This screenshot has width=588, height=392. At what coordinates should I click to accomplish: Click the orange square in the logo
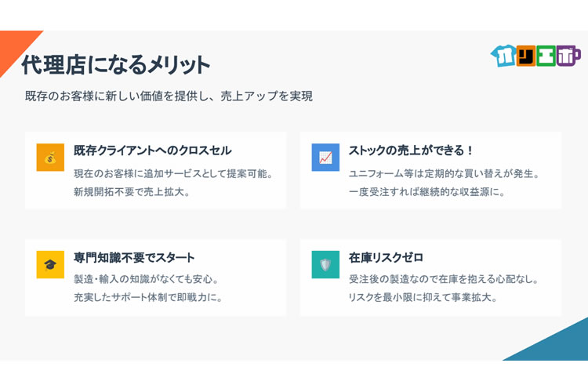click(x=525, y=56)
